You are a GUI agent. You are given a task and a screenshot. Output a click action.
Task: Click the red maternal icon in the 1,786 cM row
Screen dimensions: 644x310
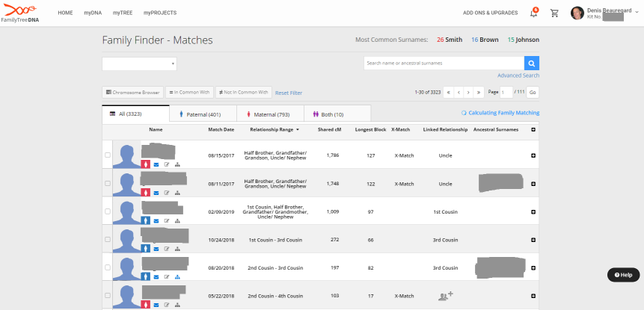[145, 164]
